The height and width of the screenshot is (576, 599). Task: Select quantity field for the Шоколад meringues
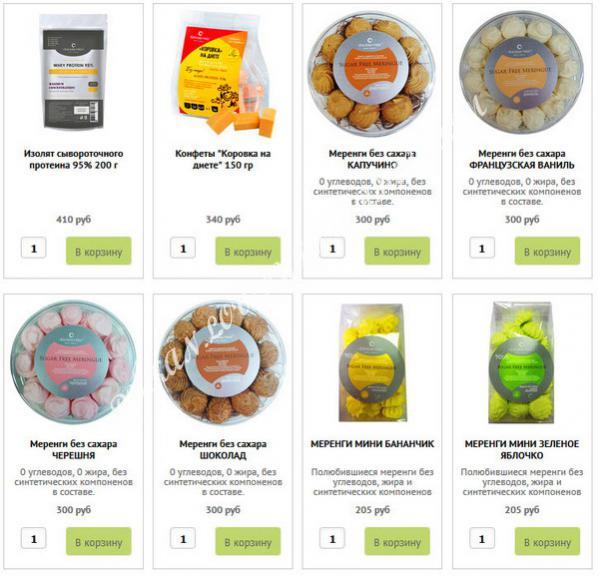point(183,539)
